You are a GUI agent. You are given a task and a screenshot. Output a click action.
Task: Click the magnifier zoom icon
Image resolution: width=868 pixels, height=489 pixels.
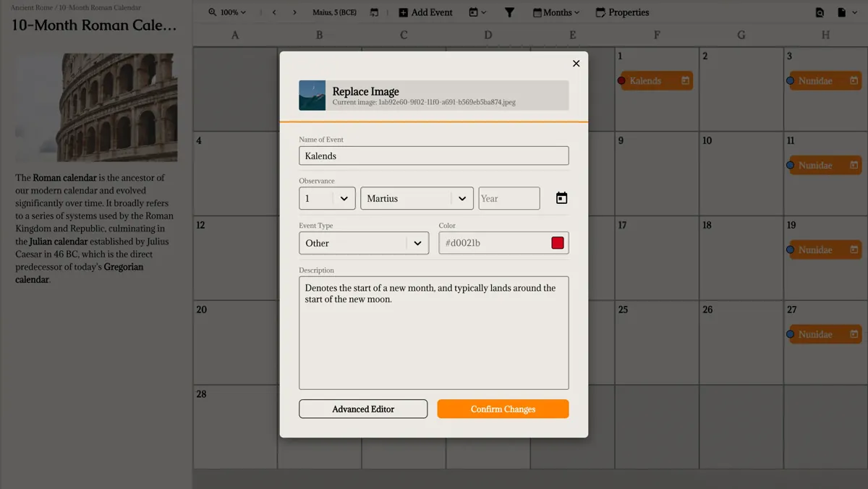coord(212,12)
